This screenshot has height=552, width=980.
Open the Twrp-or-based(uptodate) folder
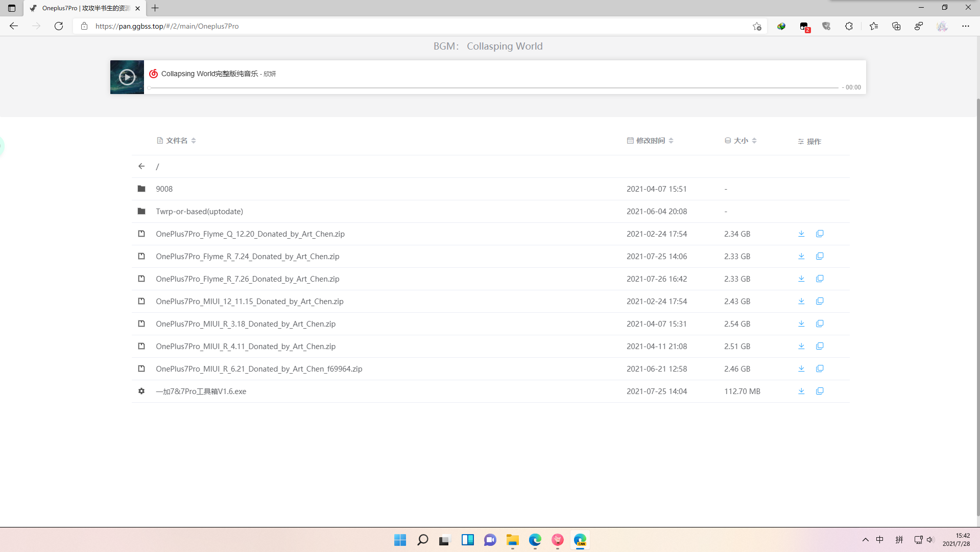pyautogui.click(x=199, y=211)
